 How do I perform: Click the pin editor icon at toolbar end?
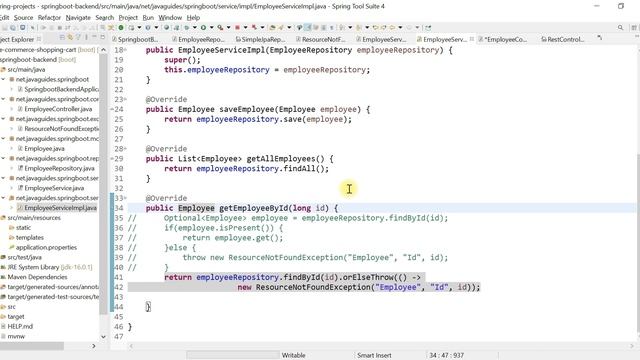[428, 27]
